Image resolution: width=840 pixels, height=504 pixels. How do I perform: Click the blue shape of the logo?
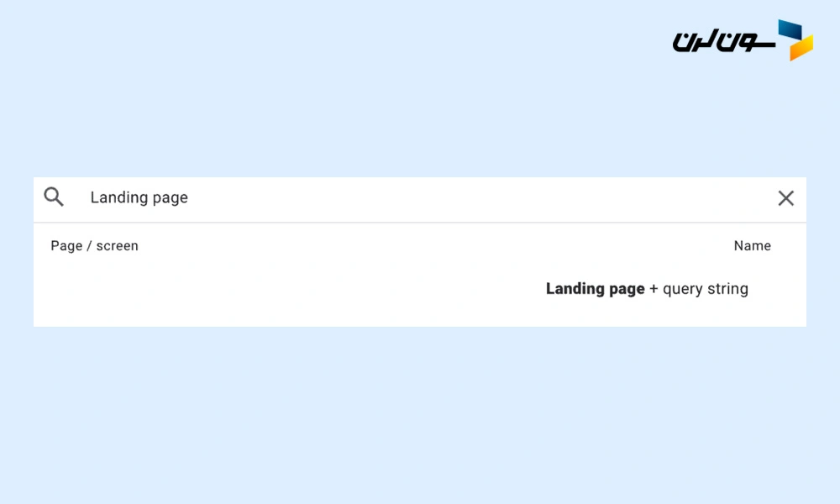pyautogui.click(x=790, y=29)
